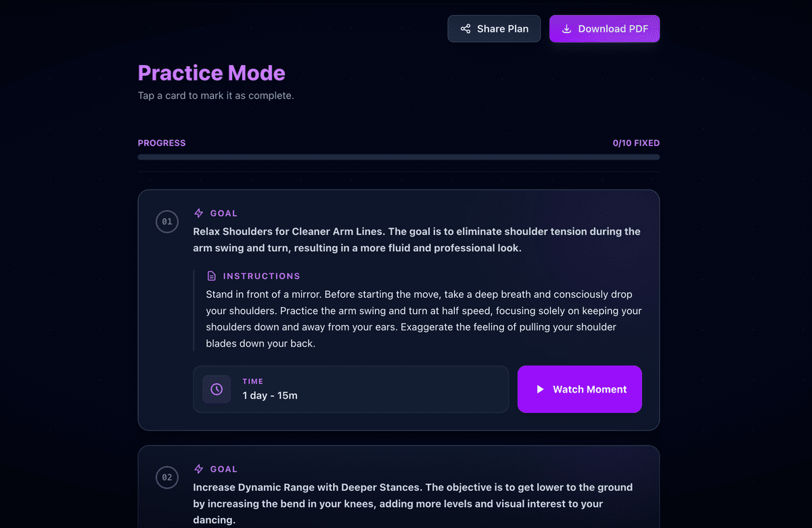Click the PROGRESS label above the progress bar
The width and height of the screenshot is (812, 528).
pos(161,143)
